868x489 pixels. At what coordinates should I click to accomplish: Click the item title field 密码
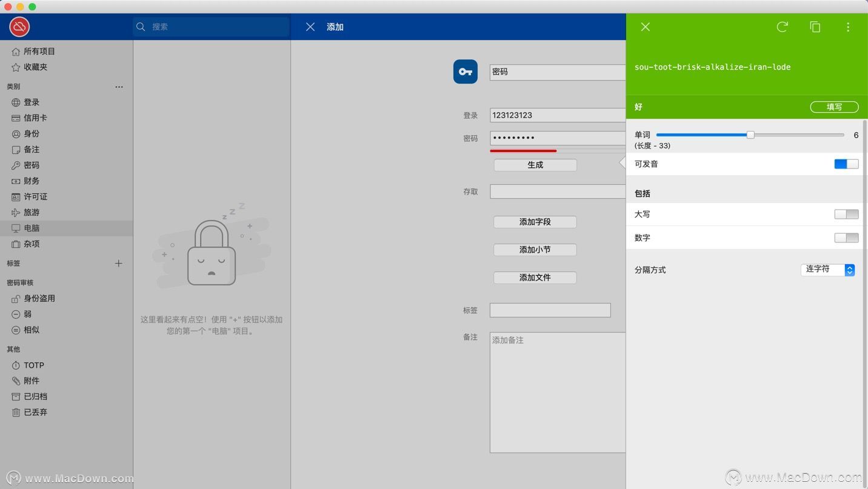[x=558, y=72]
